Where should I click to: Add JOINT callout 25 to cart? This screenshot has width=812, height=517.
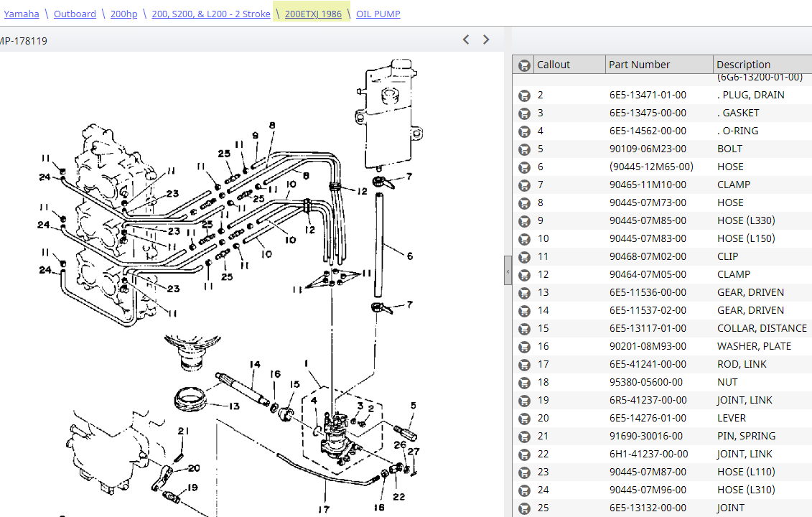click(x=524, y=508)
